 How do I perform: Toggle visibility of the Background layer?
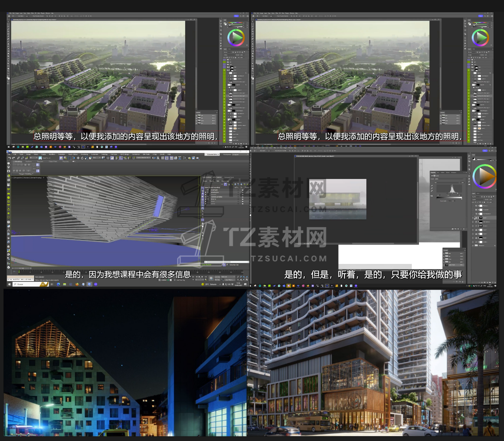[473, 245]
